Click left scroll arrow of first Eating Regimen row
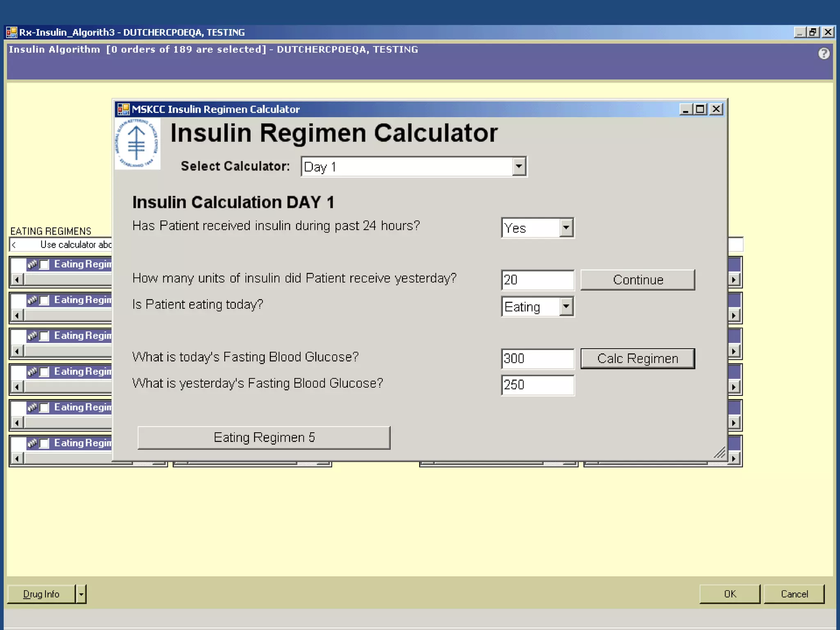 pos(17,280)
